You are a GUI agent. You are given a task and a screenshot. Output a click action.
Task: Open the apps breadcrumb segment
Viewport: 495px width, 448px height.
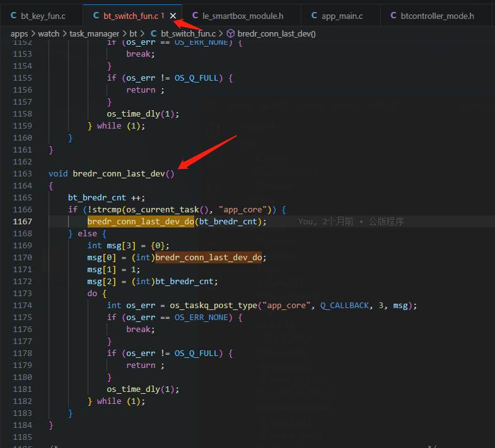point(20,34)
